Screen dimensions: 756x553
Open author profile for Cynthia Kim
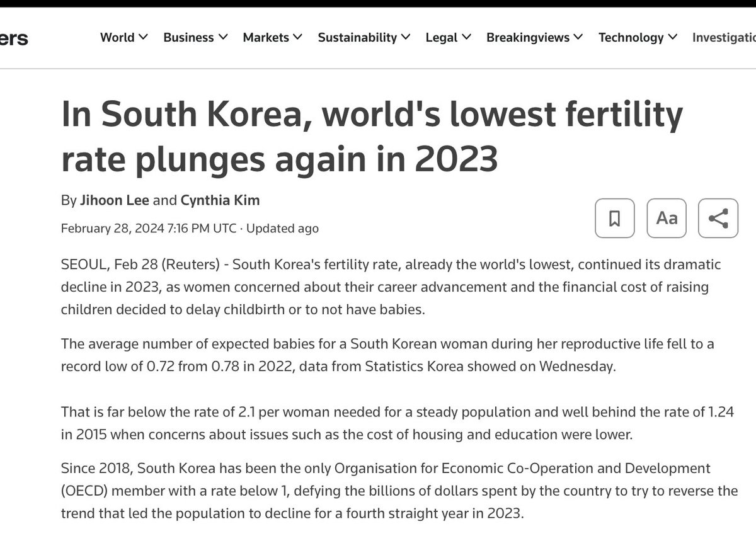point(220,200)
